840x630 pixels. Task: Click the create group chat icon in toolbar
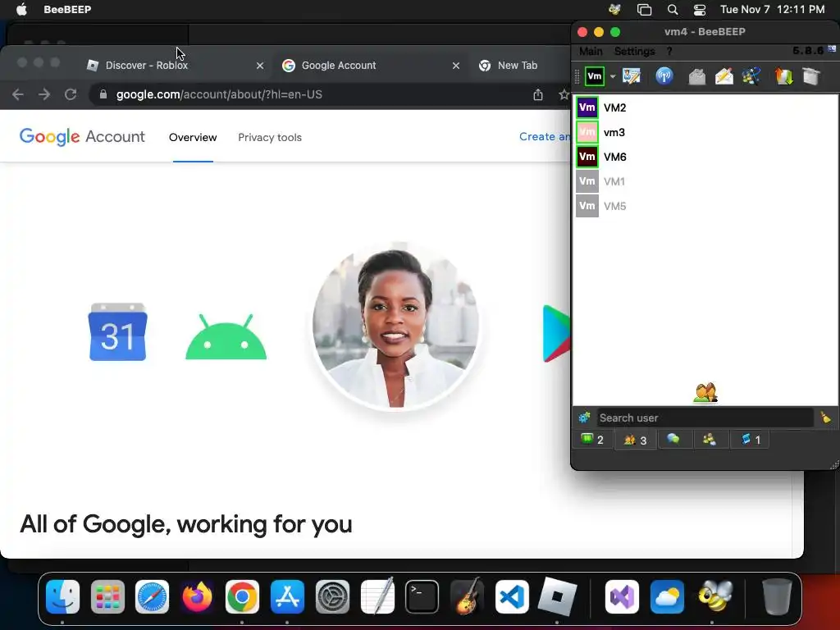tap(751, 76)
